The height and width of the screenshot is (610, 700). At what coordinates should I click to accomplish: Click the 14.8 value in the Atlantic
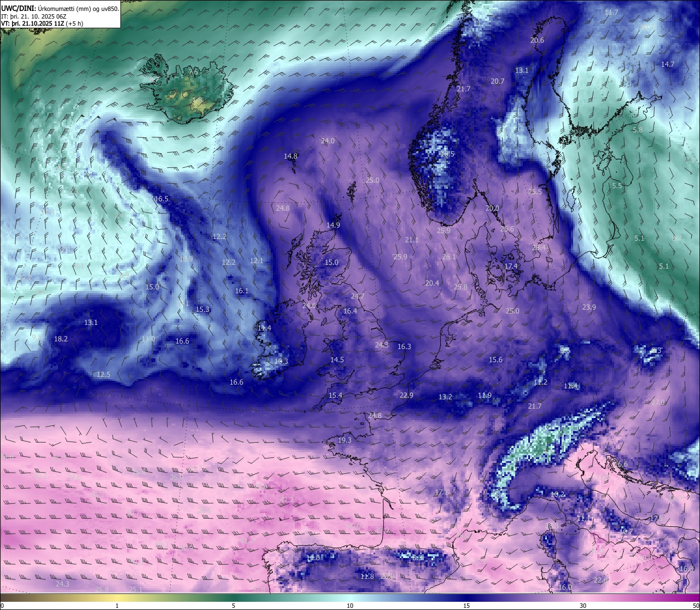(x=290, y=156)
